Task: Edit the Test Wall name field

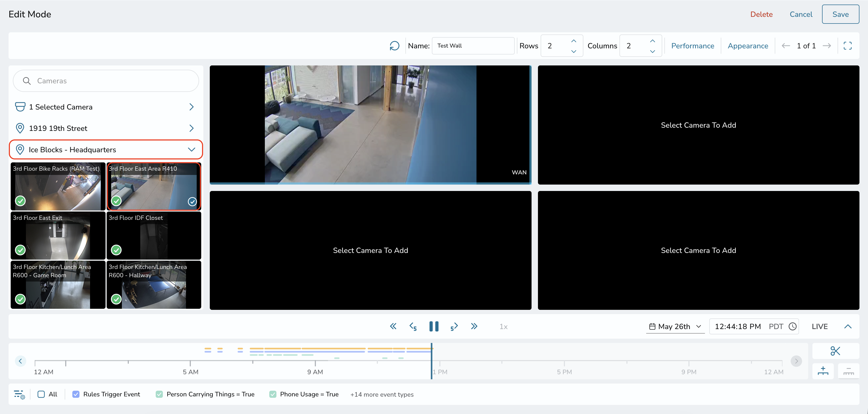Action: (473, 46)
